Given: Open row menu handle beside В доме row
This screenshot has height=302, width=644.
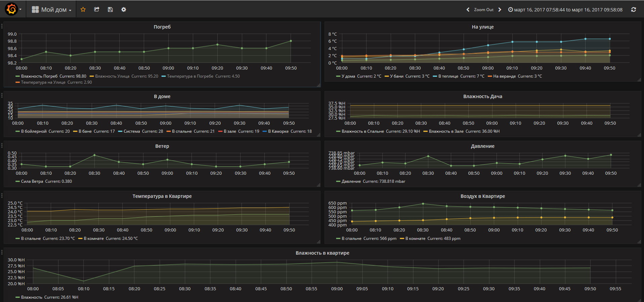Looking at the screenshot, I should (x=2, y=95).
